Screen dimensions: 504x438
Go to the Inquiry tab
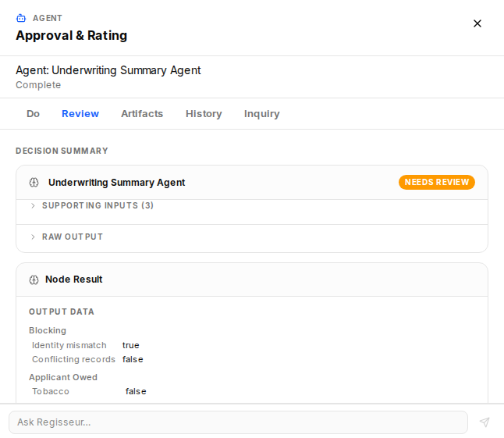[262, 113]
